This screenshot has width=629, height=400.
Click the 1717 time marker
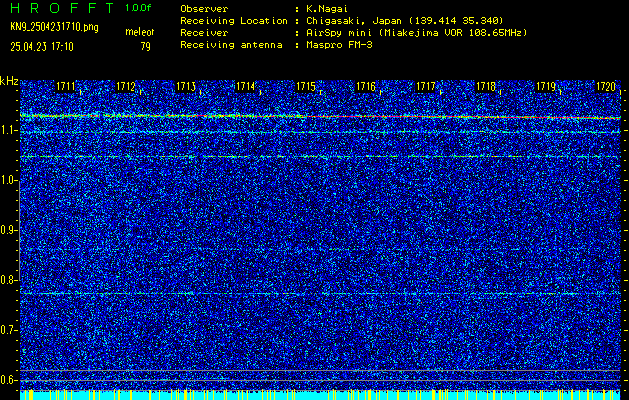(426, 86)
